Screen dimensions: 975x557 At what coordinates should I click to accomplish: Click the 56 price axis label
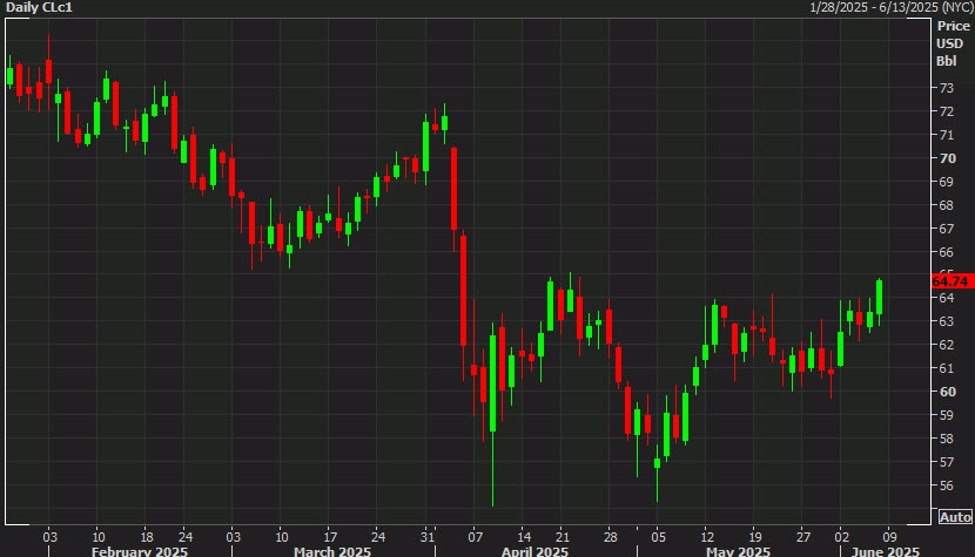(946, 485)
